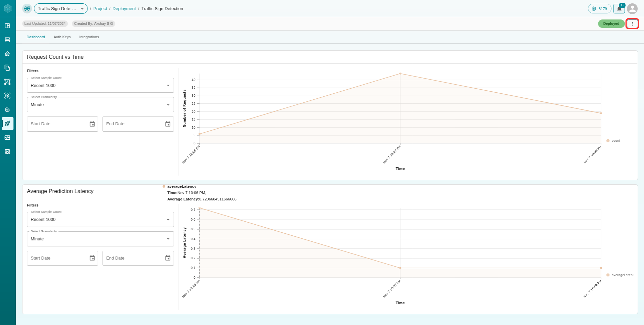Open Request Count Select Sample Count dropdown
The height and width of the screenshot is (325, 644).
(100, 86)
